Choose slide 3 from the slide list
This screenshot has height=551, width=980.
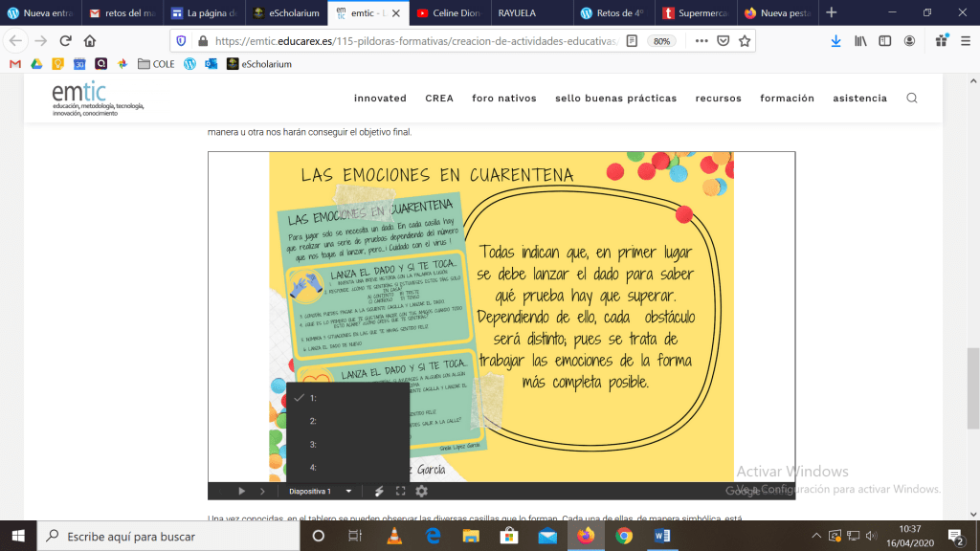pyautogui.click(x=312, y=445)
